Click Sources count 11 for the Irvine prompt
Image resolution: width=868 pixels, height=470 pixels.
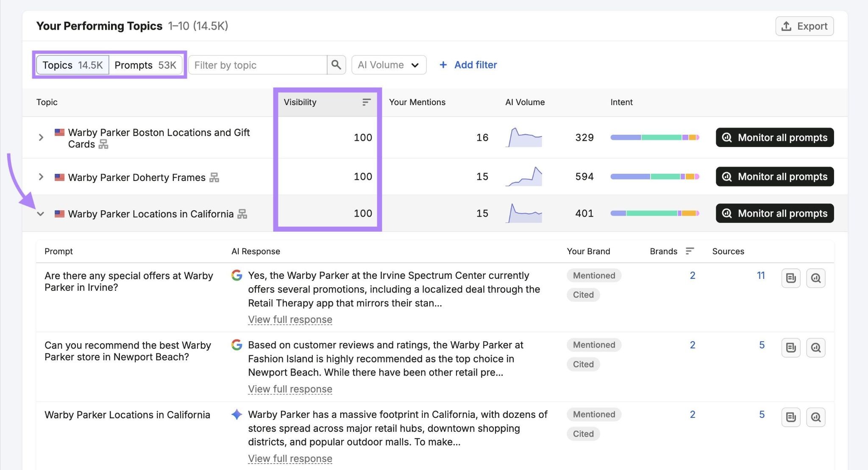(x=761, y=275)
